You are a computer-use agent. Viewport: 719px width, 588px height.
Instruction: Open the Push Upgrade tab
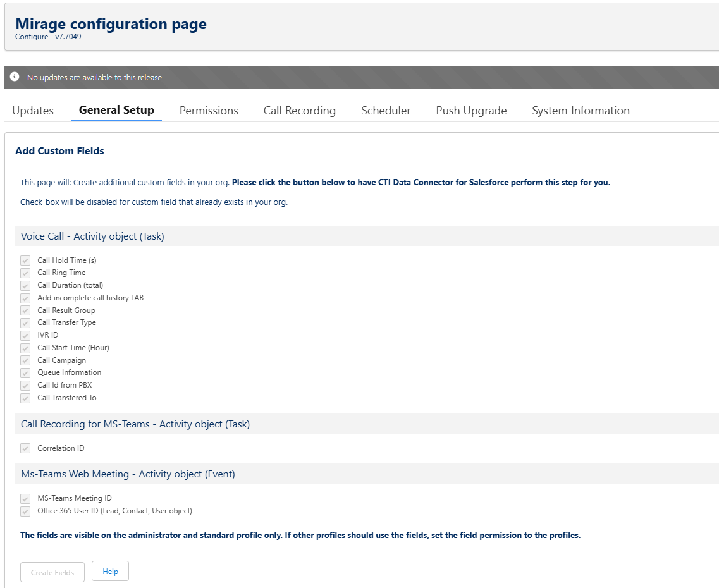[471, 111]
